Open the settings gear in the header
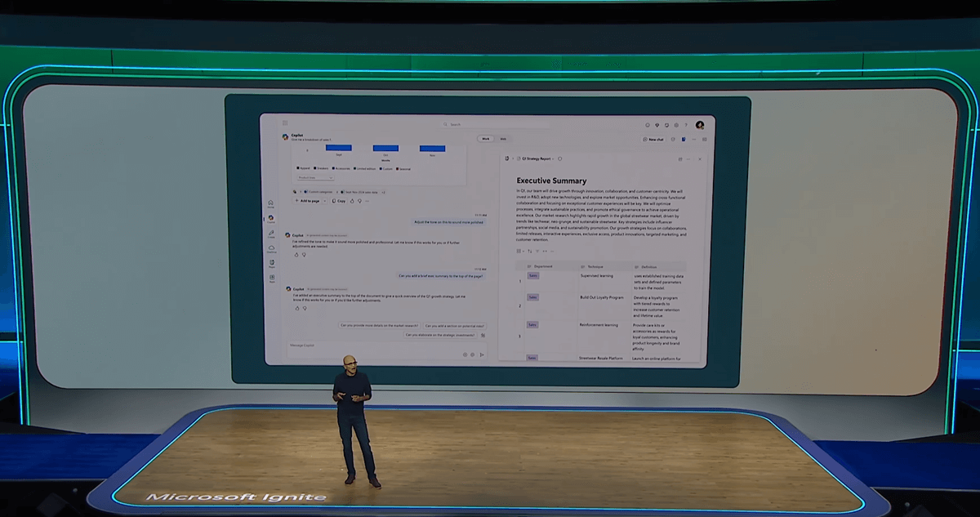 pos(676,125)
